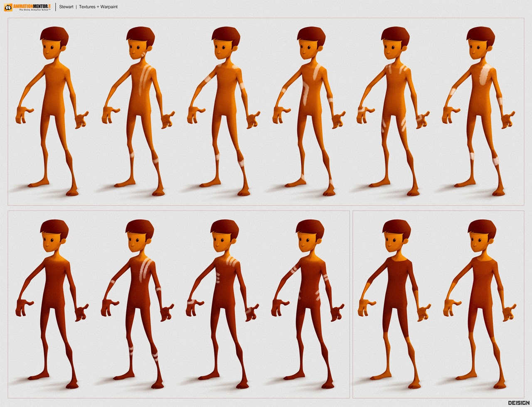Select light-orange character with curved hook-shaped chest stripe
532x407 pixels.
point(309,111)
